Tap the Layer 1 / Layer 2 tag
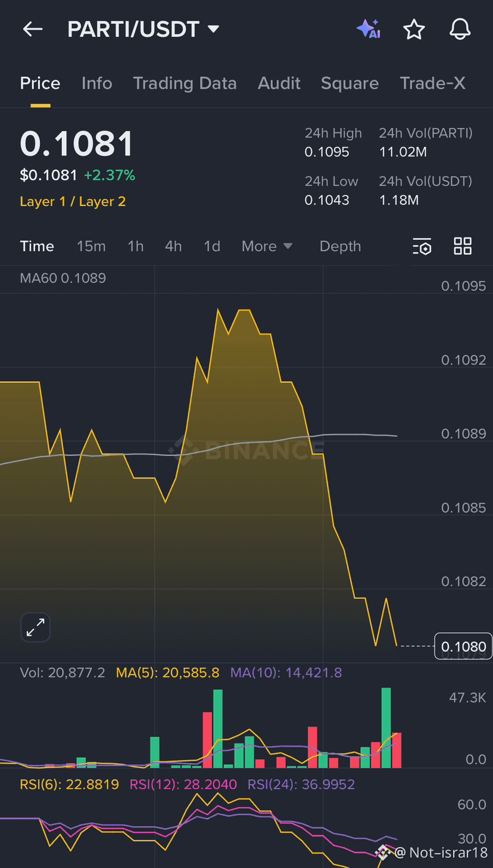The height and width of the screenshot is (868, 493). tap(73, 202)
